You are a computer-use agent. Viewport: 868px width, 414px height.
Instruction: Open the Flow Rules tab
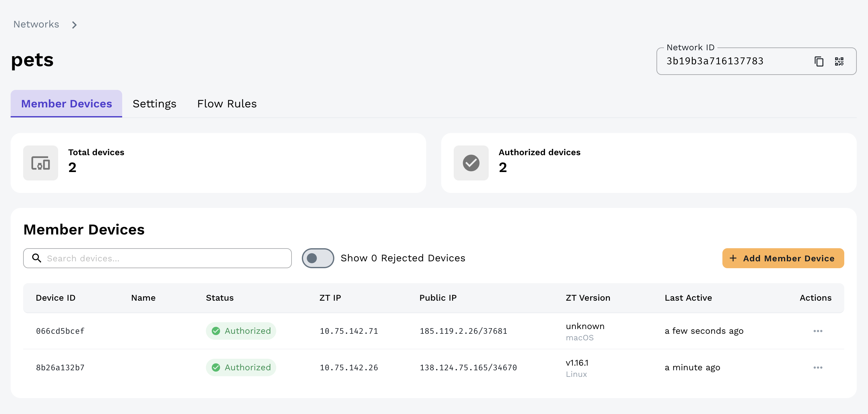[x=227, y=104]
